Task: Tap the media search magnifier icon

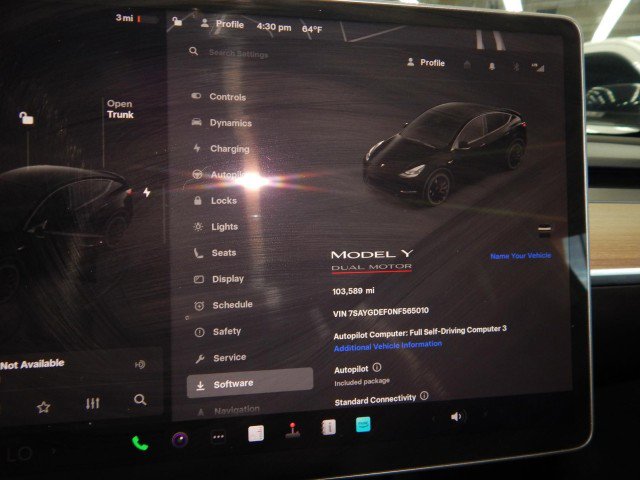Action: pyautogui.click(x=140, y=400)
